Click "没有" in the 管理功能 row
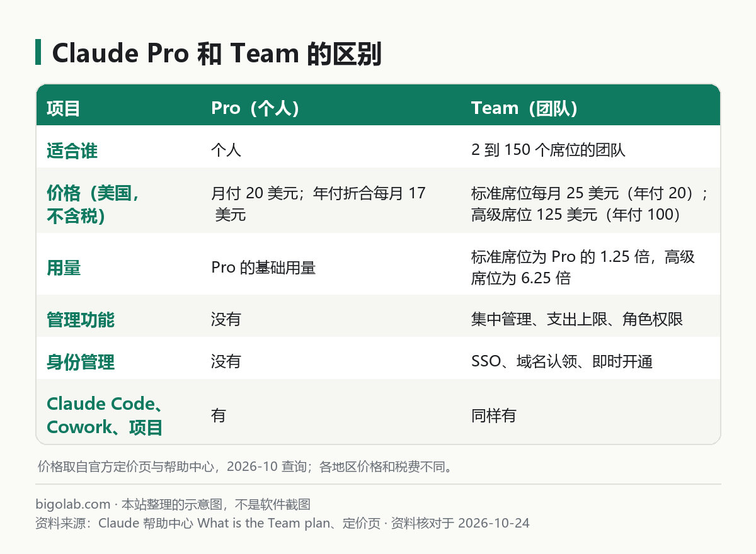Screen dimensions: 756x554 click(x=226, y=320)
